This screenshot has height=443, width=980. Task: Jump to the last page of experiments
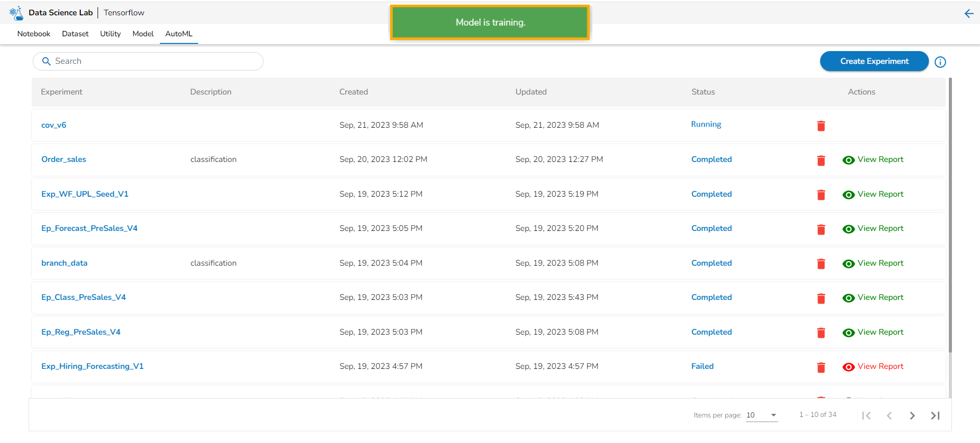935,415
